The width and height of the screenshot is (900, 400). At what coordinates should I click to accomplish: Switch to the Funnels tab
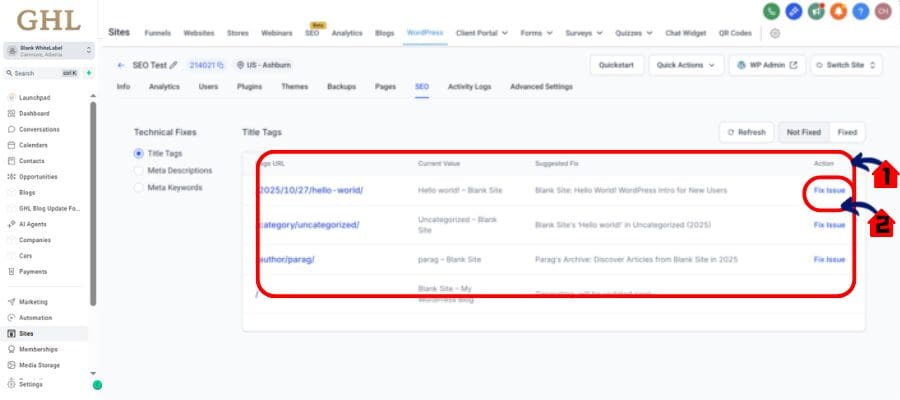pos(157,33)
